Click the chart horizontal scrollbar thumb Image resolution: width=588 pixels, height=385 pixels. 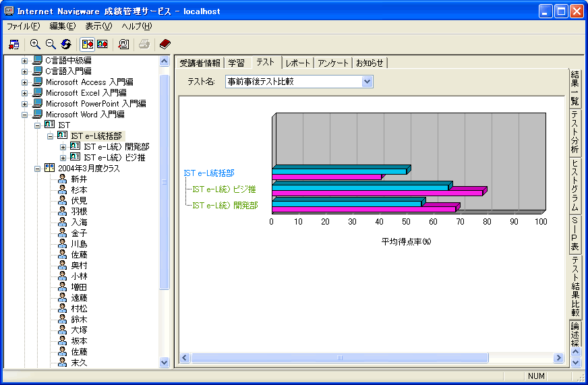tap(339, 357)
